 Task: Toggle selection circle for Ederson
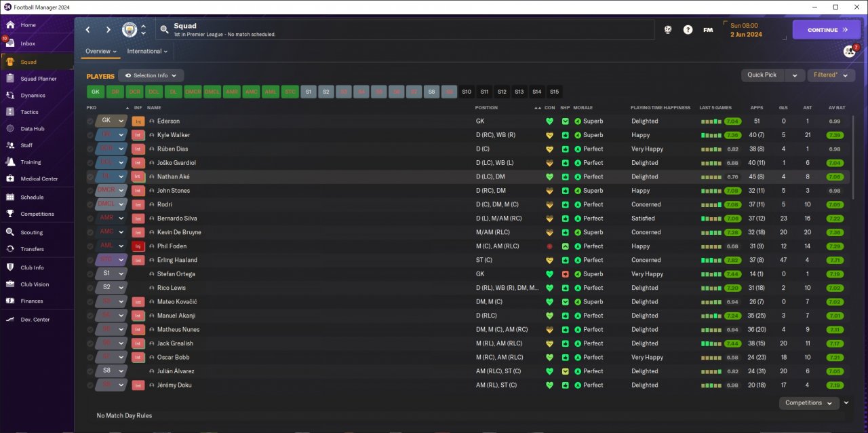[x=90, y=121]
